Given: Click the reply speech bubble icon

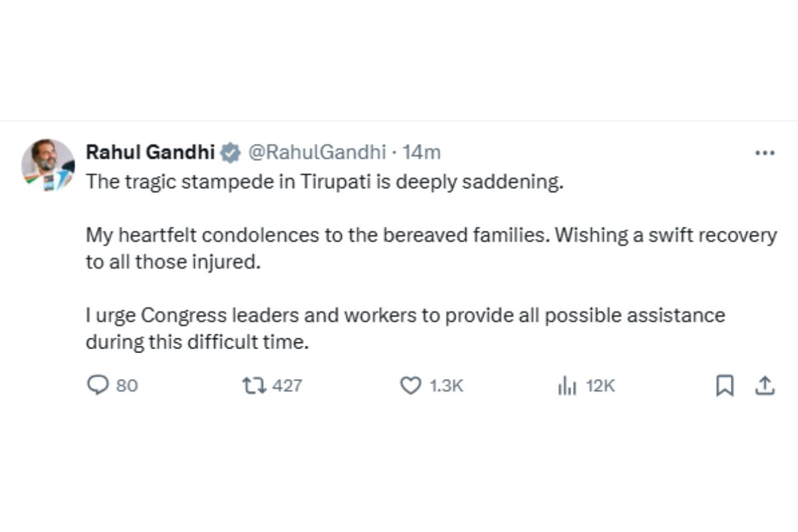Looking at the screenshot, I should click(97, 385).
